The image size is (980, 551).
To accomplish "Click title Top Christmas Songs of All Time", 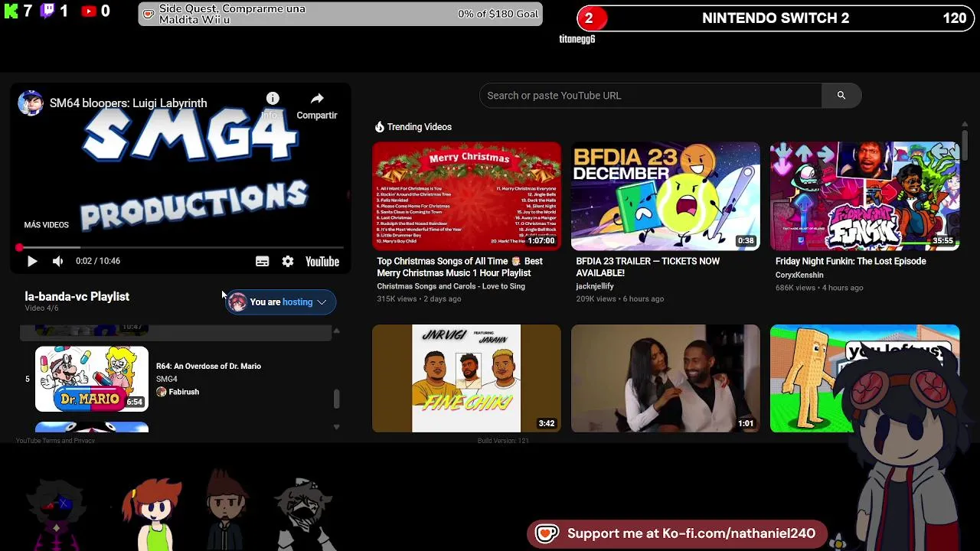I will pyautogui.click(x=459, y=267).
